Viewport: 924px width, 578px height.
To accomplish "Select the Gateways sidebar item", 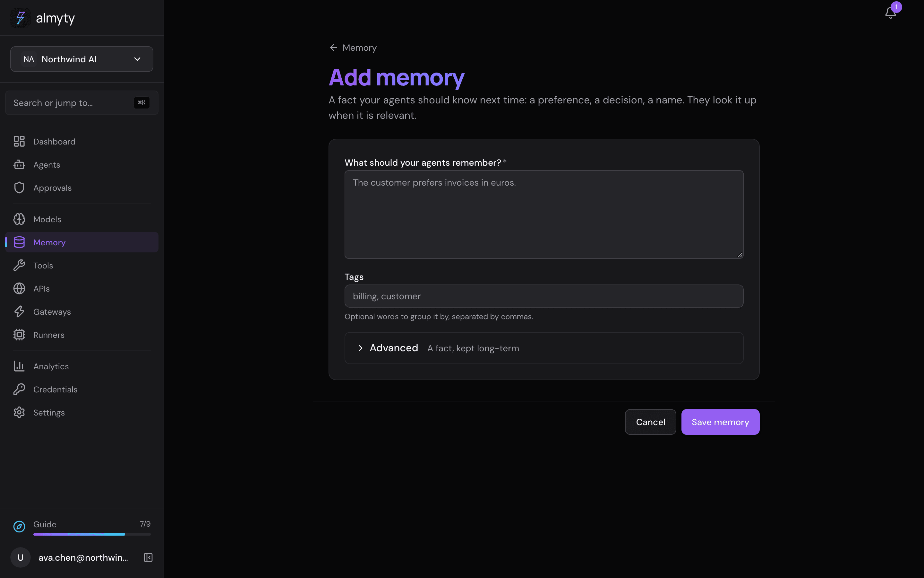I will pos(82,311).
